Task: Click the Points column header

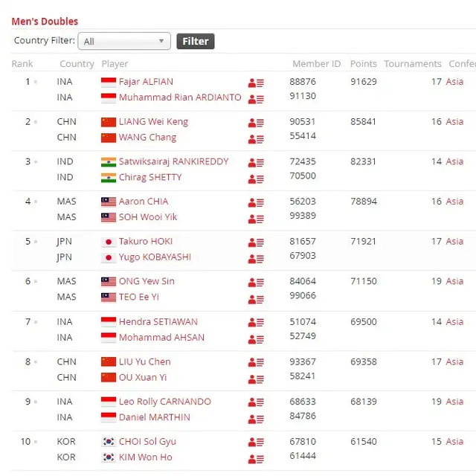Action: click(364, 64)
